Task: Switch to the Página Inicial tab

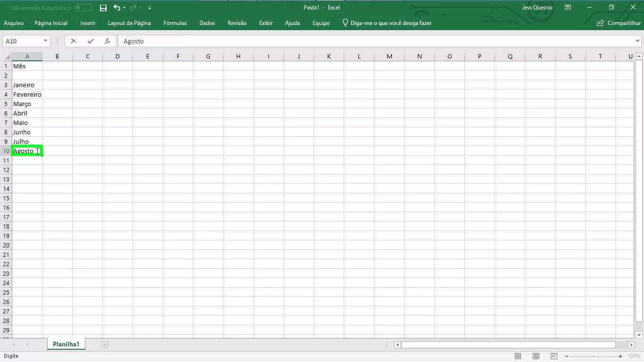Action: pyautogui.click(x=51, y=23)
